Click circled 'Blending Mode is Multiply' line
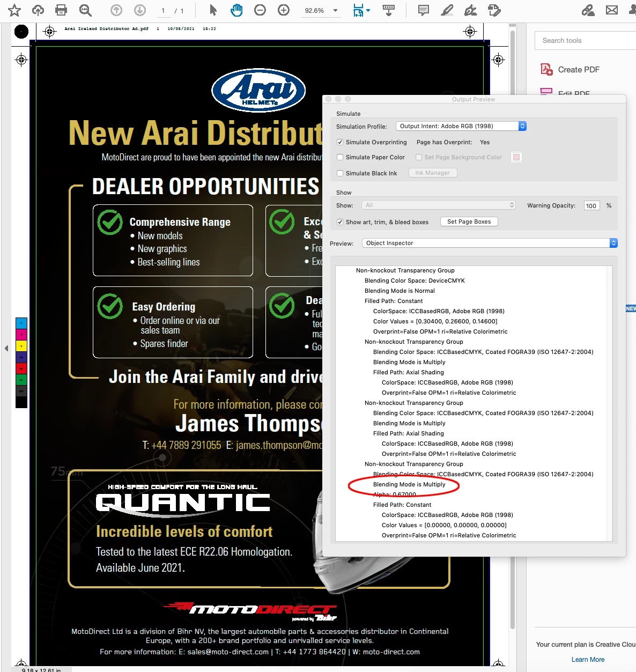 pos(409,484)
